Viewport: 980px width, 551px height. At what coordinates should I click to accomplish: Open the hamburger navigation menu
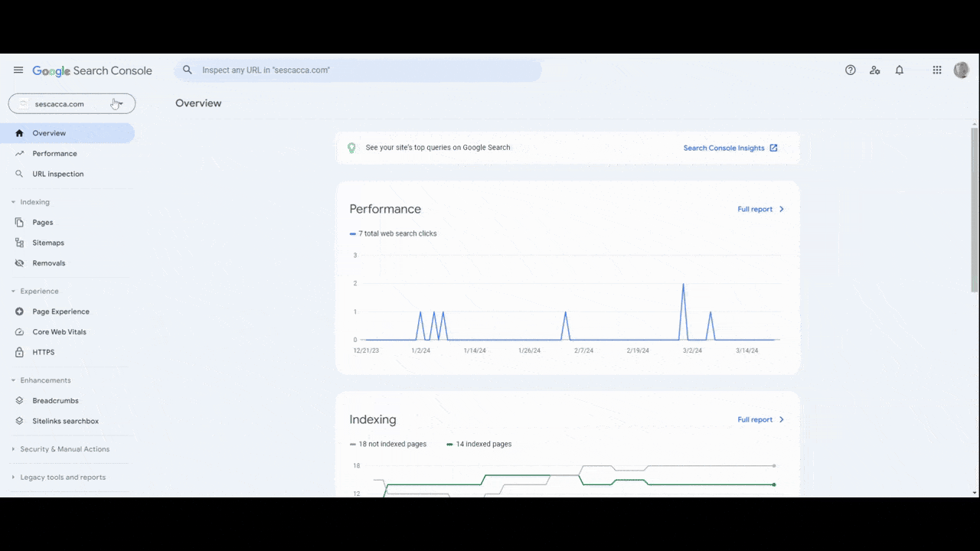(x=18, y=70)
